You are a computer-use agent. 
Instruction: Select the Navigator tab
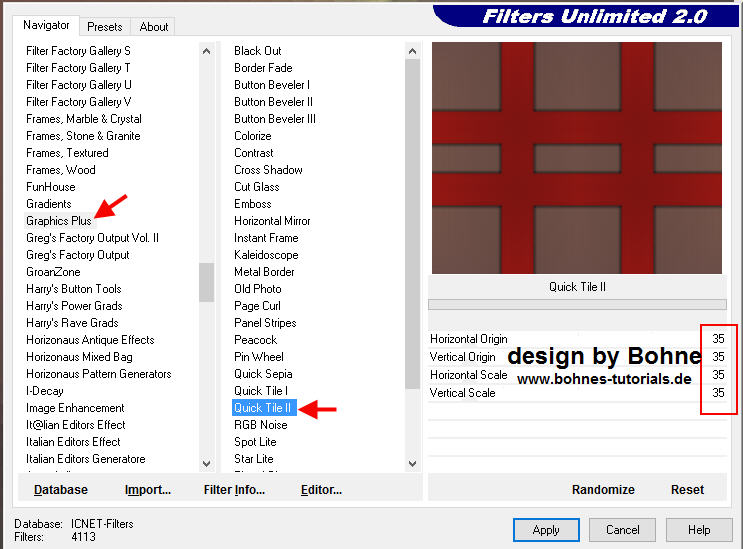pyautogui.click(x=46, y=25)
